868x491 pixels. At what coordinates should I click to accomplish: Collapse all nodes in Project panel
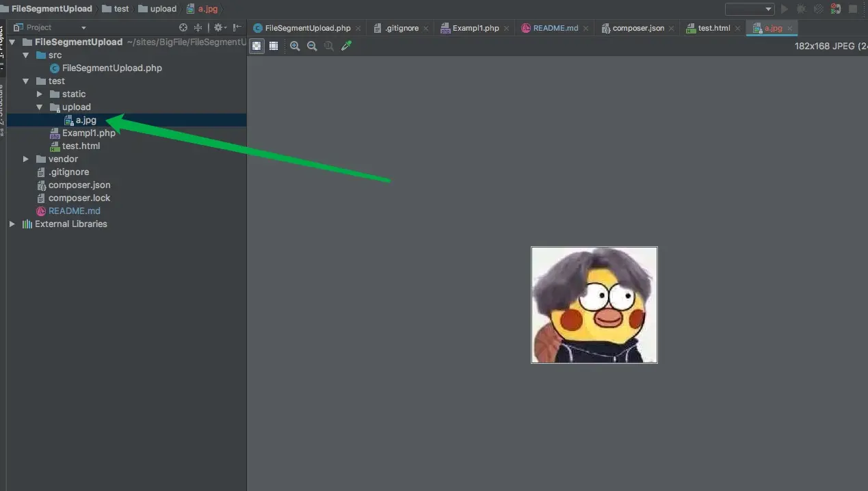click(198, 27)
